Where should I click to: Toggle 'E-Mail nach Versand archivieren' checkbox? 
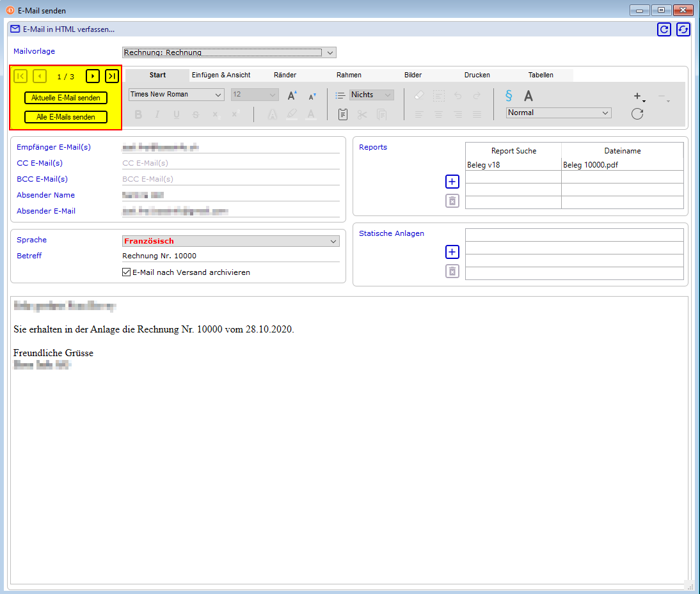point(126,272)
